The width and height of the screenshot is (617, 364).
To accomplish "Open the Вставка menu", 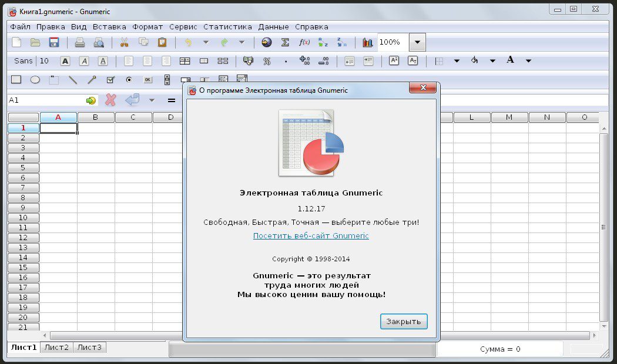I will pyautogui.click(x=109, y=27).
